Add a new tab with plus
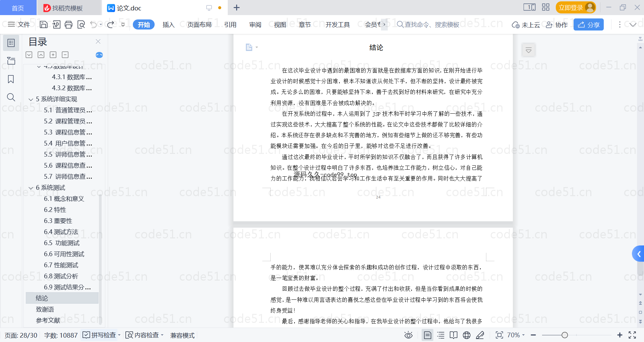644x342 pixels. (236, 7)
